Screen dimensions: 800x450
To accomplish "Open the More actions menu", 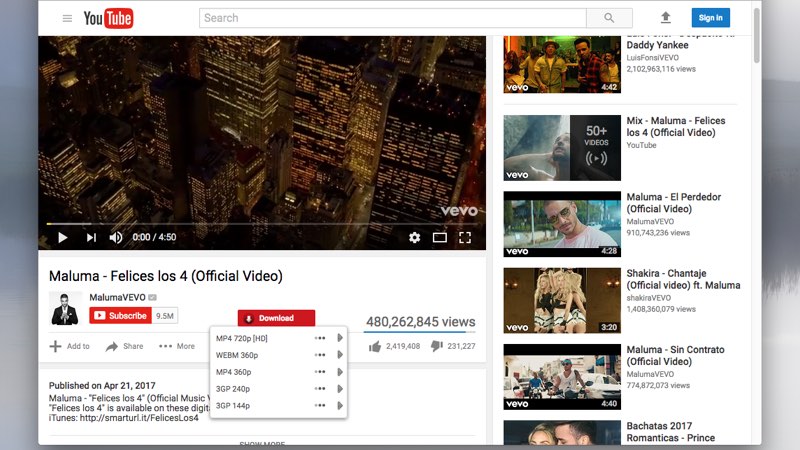I will coord(177,346).
